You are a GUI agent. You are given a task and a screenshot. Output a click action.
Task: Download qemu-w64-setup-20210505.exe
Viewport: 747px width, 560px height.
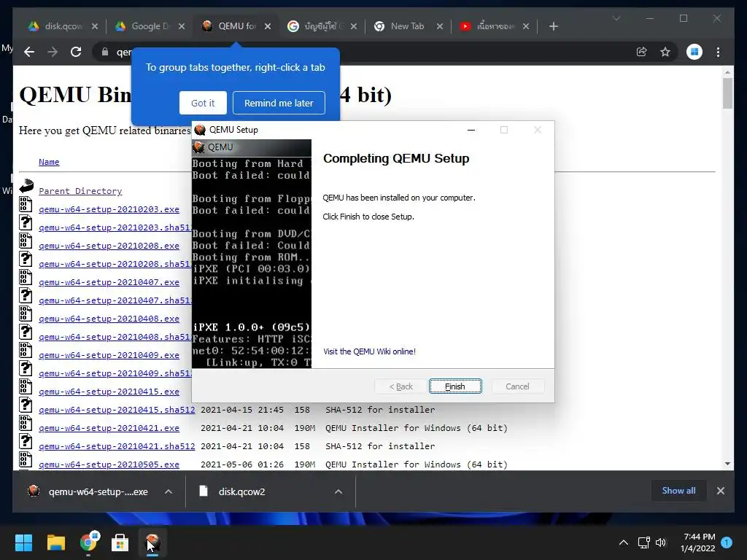pos(109,464)
